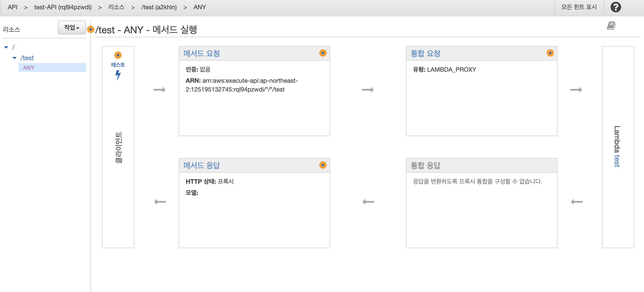Click the hint dot above 테스트 label
Screen dimensions: 644x292
point(118,55)
